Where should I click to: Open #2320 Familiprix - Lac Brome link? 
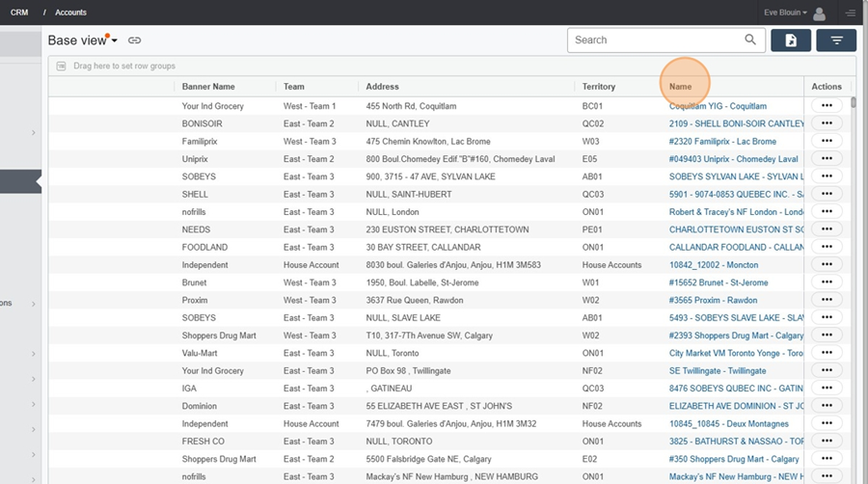(722, 141)
